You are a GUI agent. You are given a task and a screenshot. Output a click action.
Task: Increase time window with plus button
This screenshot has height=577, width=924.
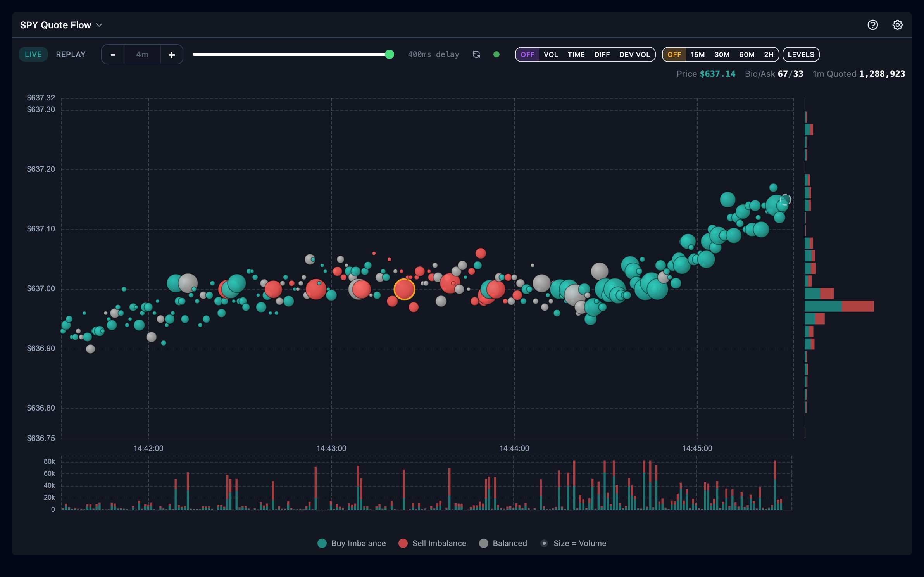[x=172, y=55]
